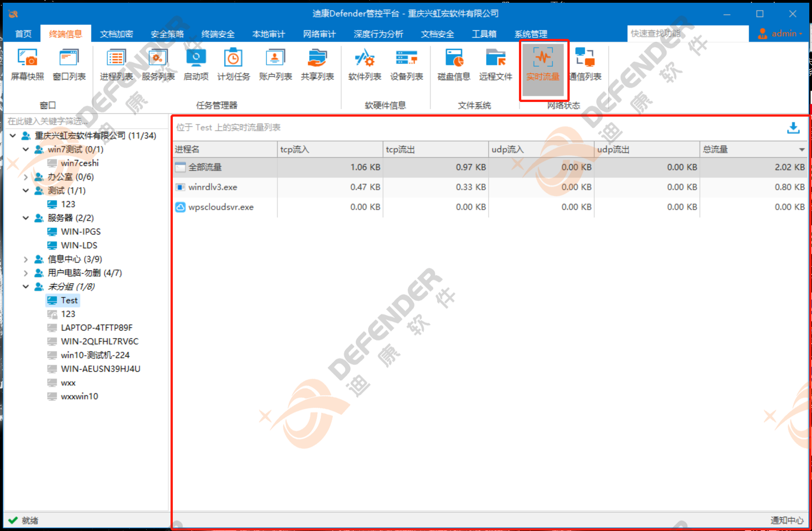Image resolution: width=812 pixels, height=531 pixels.
Task: Select the 实时流量 real-time traffic tool
Action: point(543,69)
